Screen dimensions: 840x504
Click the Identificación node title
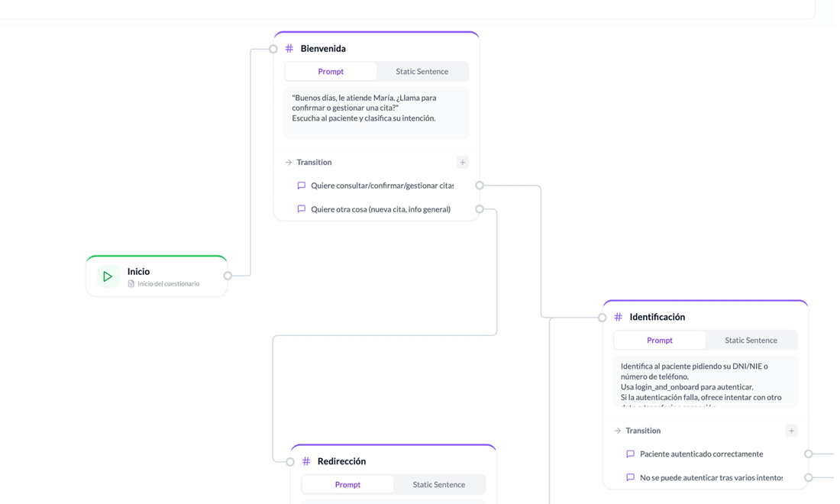click(657, 317)
